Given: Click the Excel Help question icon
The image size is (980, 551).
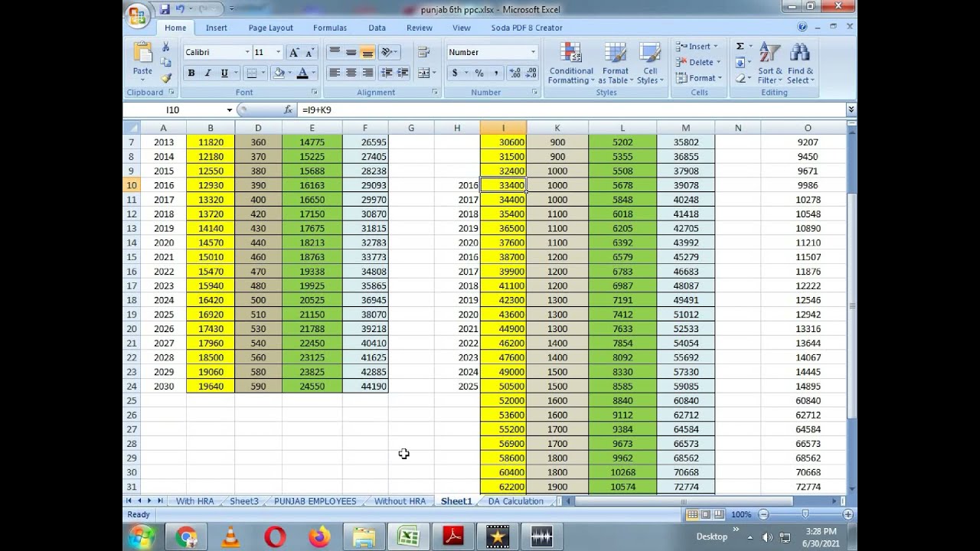Looking at the screenshot, I should click(802, 27).
